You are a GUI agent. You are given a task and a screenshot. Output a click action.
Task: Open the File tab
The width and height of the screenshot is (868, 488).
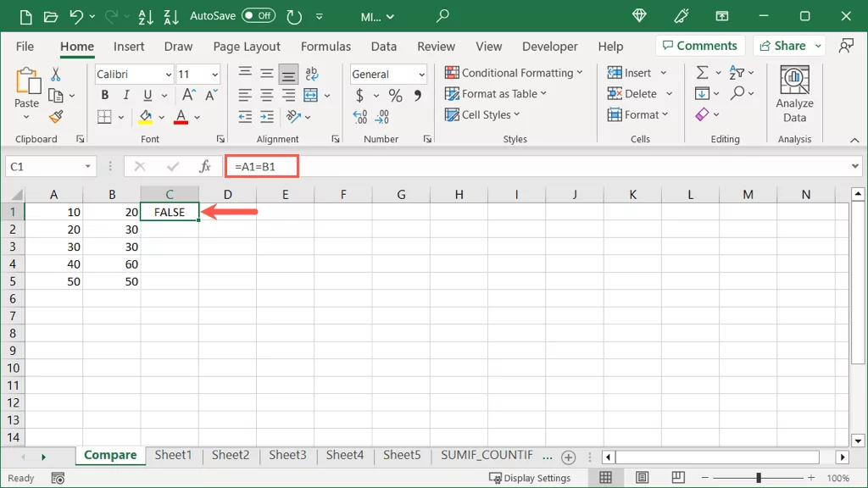pyautogui.click(x=25, y=47)
